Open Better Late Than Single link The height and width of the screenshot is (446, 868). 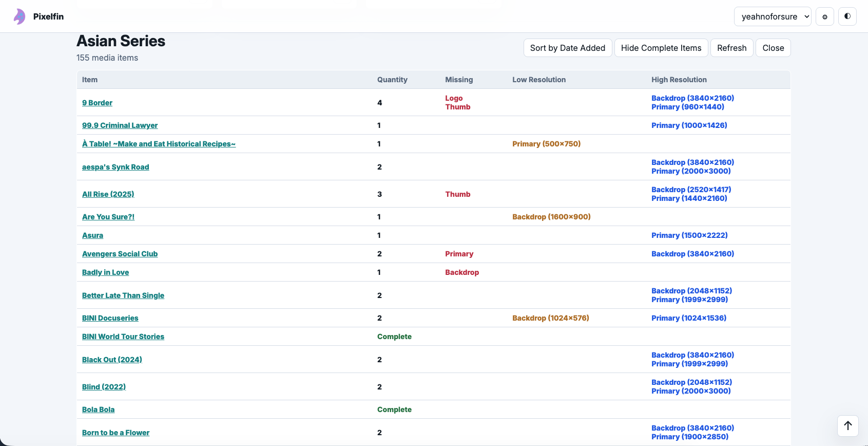[123, 295]
